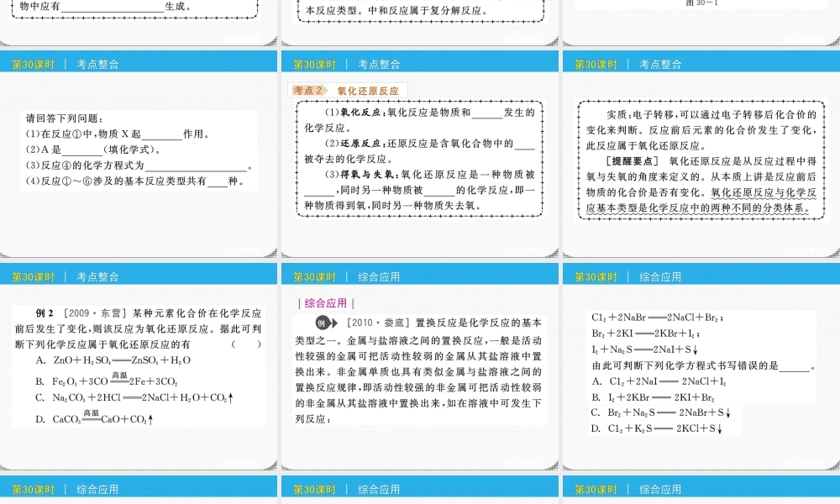The height and width of the screenshot is (504, 840).
Task: Click the equation I₂+Na₂S══2NaI+S↓
Action: [x=644, y=349]
